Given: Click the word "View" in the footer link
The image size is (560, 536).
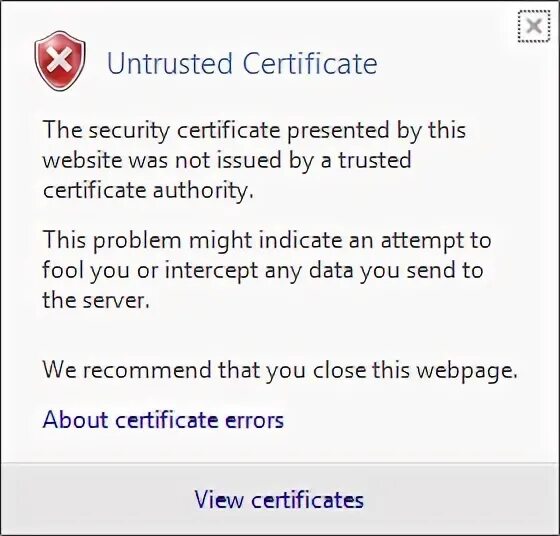Looking at the screenshot, I should (x=219, y=499).
